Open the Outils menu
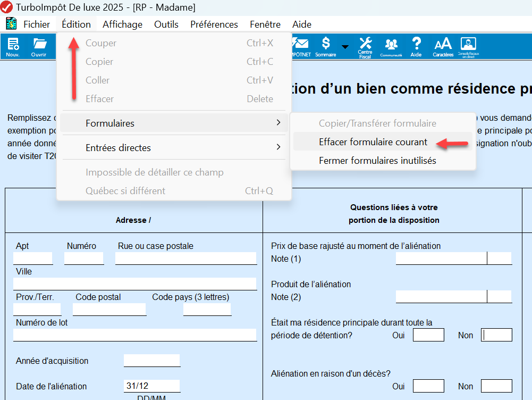 (166, 24)
